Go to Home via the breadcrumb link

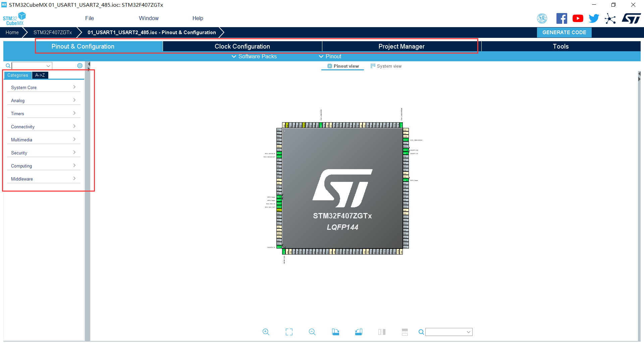tap(12, 32)
